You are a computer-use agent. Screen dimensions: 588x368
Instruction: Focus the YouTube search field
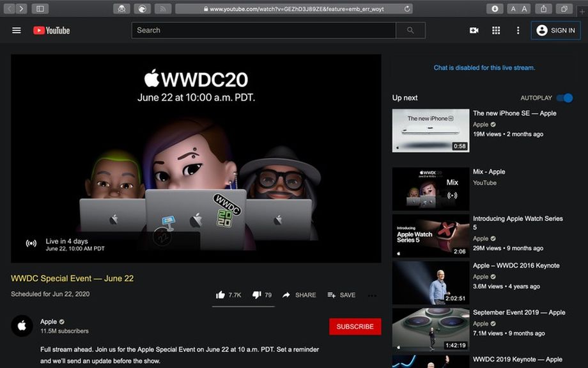click(x=263, y=30)
